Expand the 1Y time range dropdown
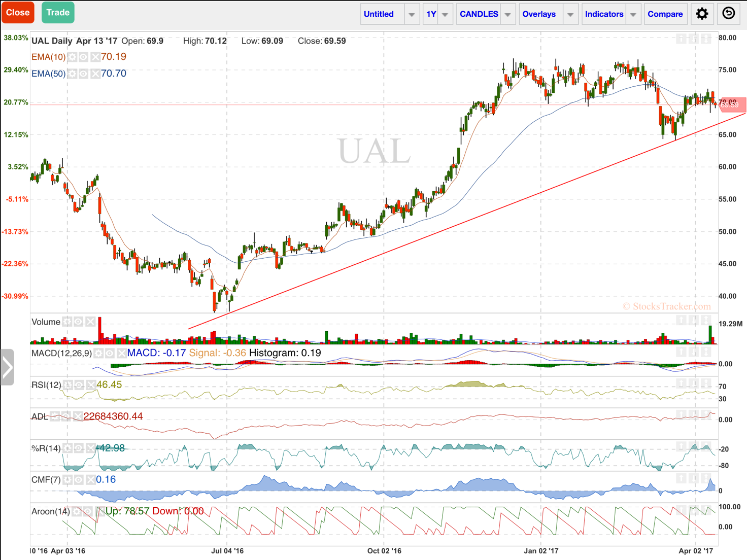Viewport: 747px width, 560px height. pyautogui.click(x=445, y=14)
